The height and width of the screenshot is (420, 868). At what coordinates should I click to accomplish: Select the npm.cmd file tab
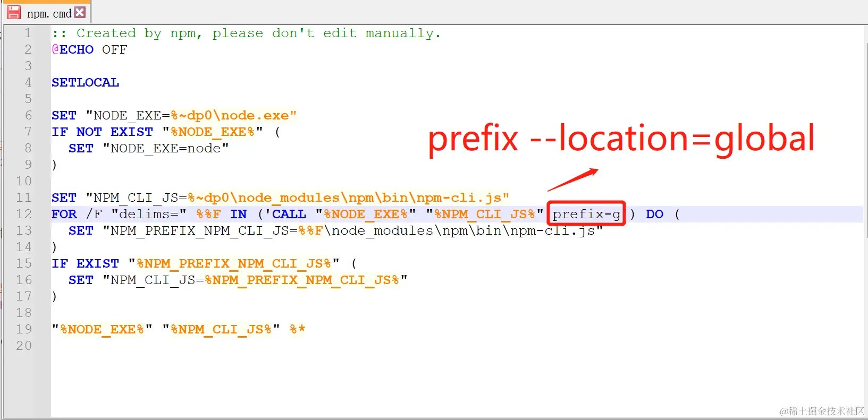click(47, 13)
